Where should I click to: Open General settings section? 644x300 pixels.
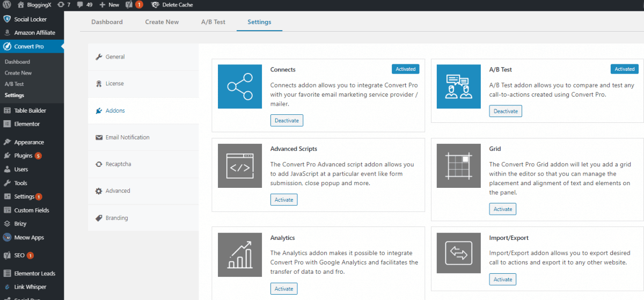[143, 57]
